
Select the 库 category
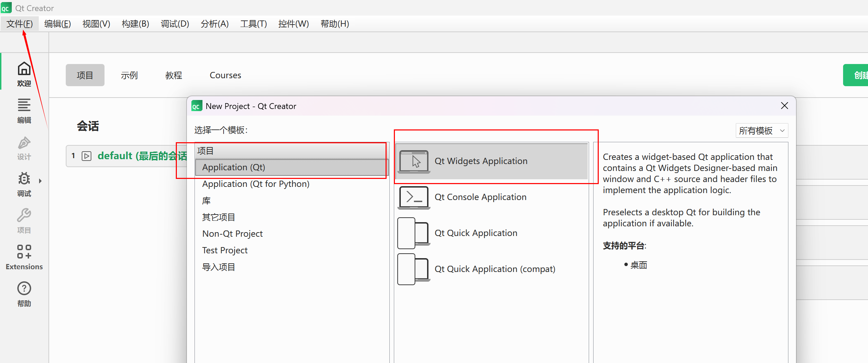pos(292,201)
